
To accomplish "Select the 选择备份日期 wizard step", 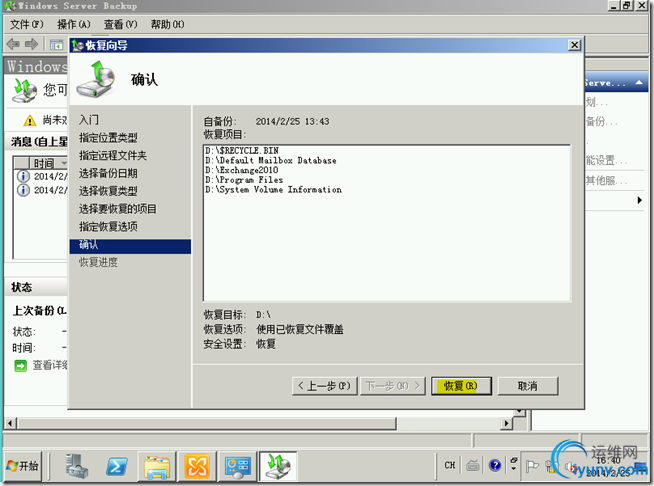I will tap(108, 173).
